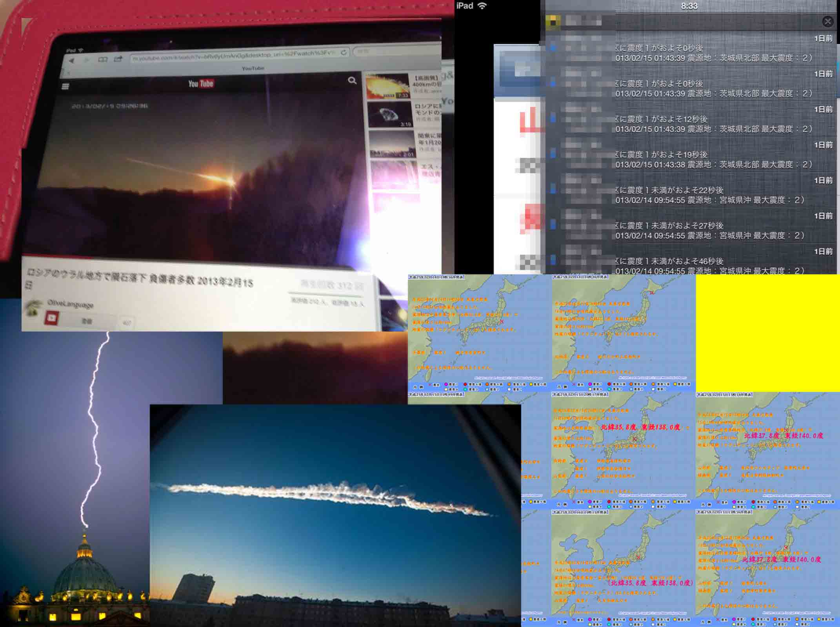Tap the Safari share icon
The height and width of the screenshot is (627, 840).
pos(118,59)
